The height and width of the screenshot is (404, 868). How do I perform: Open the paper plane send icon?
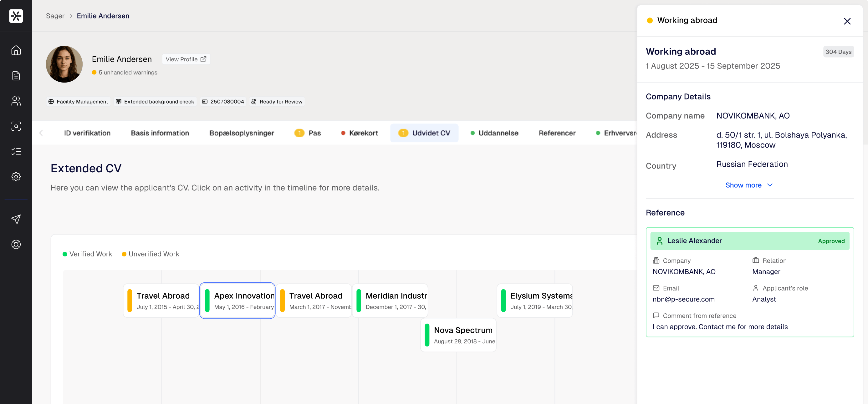[16, 219]
